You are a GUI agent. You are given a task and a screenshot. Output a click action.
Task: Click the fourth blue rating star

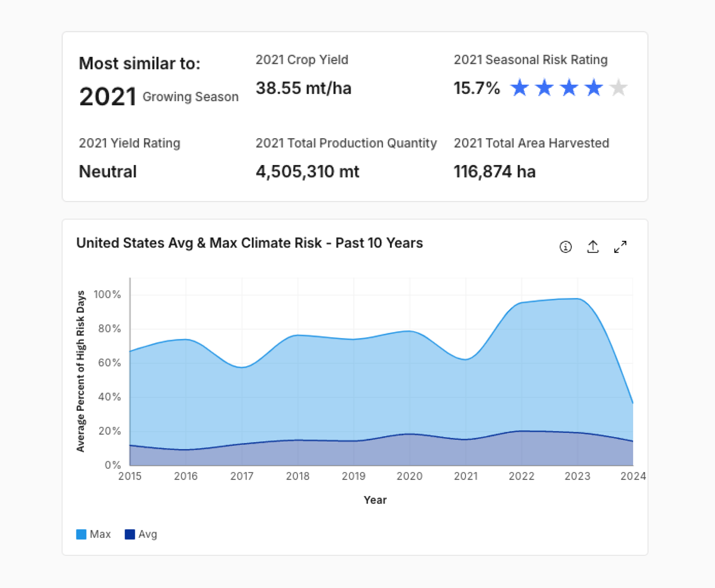(x=594, y=88)
